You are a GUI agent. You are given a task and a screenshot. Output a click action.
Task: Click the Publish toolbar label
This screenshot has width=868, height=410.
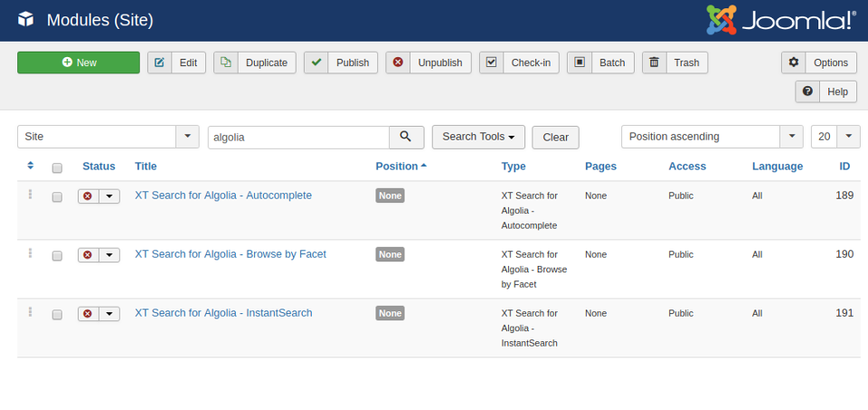(x=353, y=62)
